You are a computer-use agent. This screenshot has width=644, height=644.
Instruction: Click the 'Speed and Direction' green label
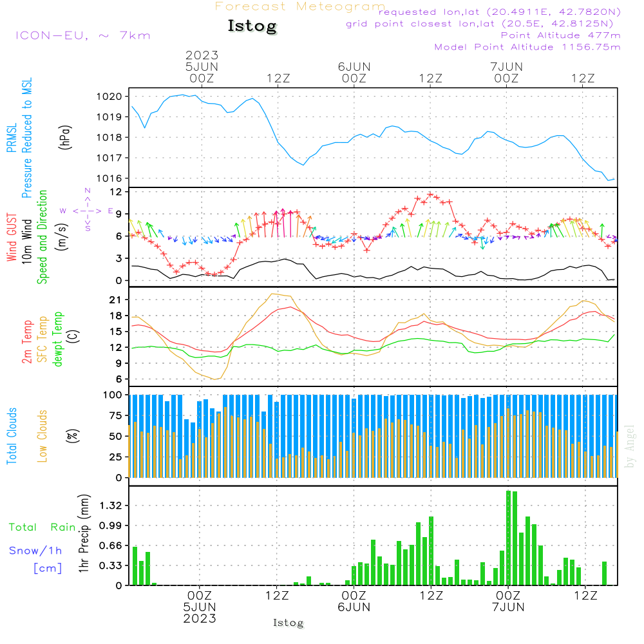43,237
